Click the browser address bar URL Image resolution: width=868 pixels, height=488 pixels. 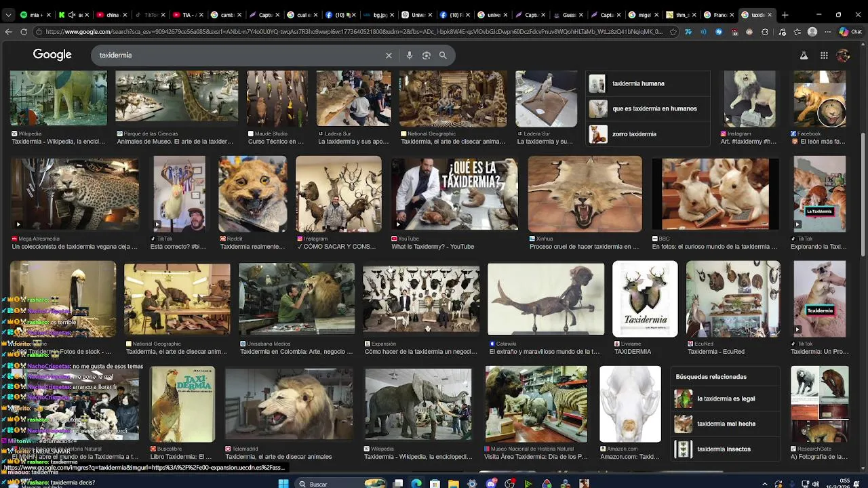(x=354, y=32)
